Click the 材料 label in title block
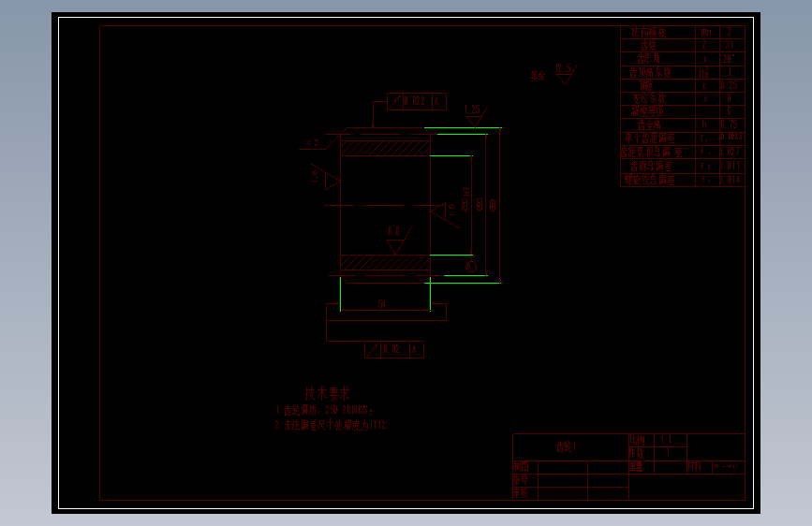Screen dimensions: 812x526 (695, 466)
